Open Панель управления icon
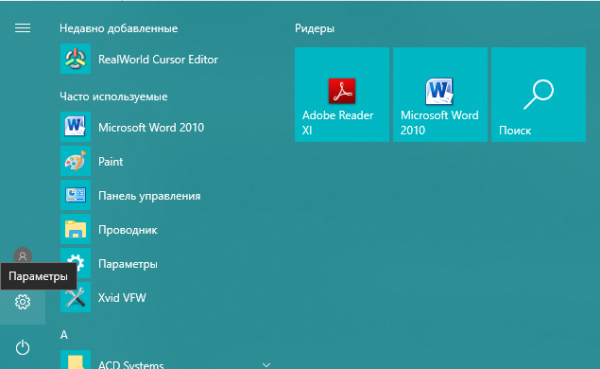Image resolution: width=600 pixels, height=369 pixels. click(75, 195)
